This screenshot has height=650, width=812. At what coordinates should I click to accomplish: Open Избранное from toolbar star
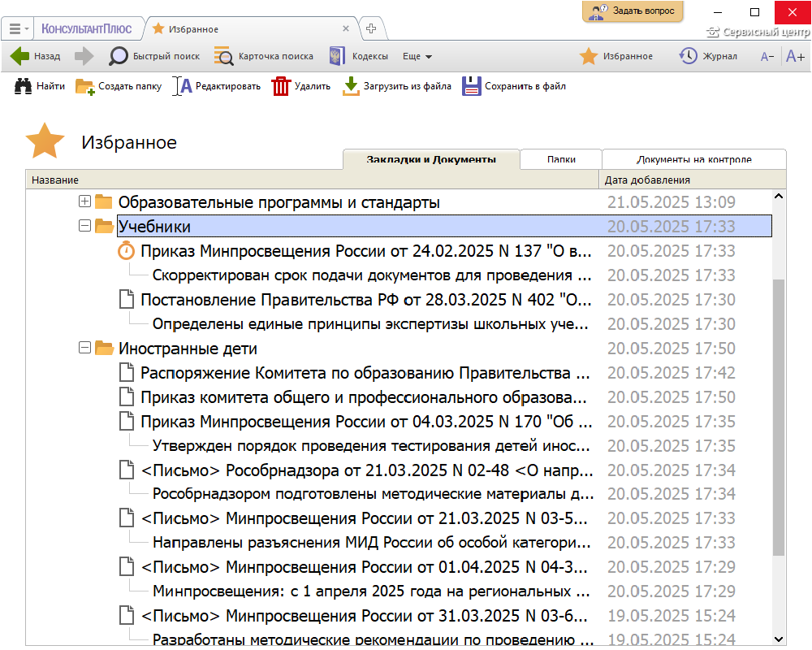click(x=615, y=56)
